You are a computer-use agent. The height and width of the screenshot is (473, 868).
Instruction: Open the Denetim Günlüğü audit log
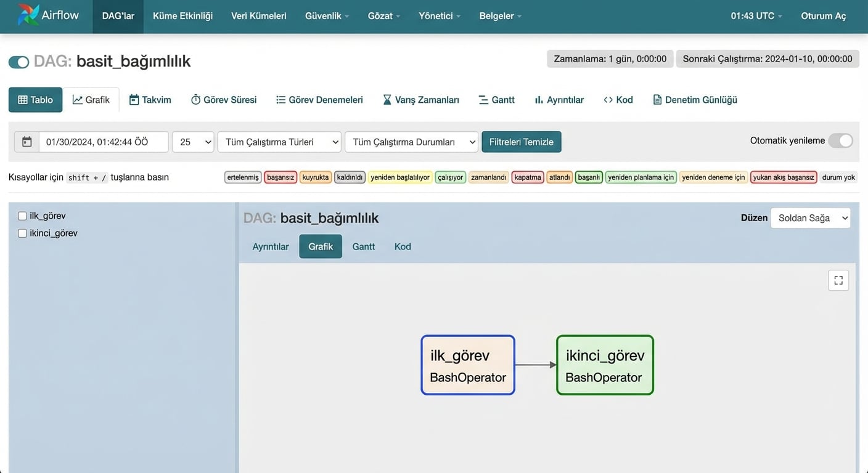[x=695, y=100]
